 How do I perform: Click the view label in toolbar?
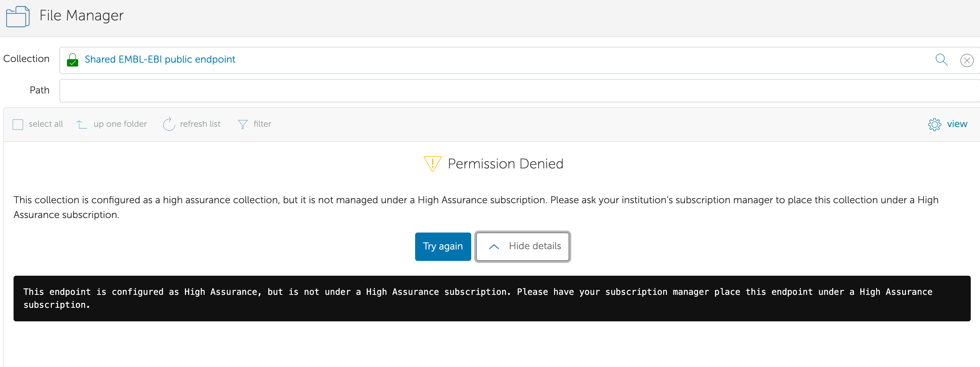[x=957, y=124]
